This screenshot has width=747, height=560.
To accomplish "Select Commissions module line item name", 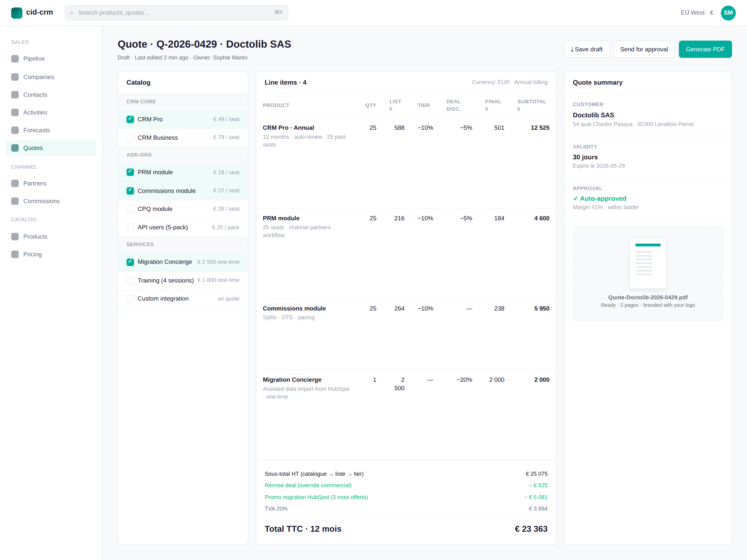I will coord(294,308).
